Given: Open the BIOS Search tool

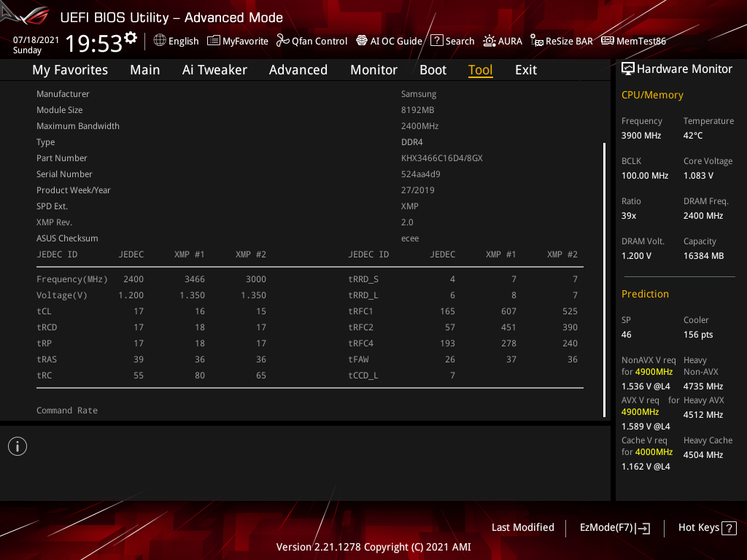Looking at the screenshot, I should point(452,41).
